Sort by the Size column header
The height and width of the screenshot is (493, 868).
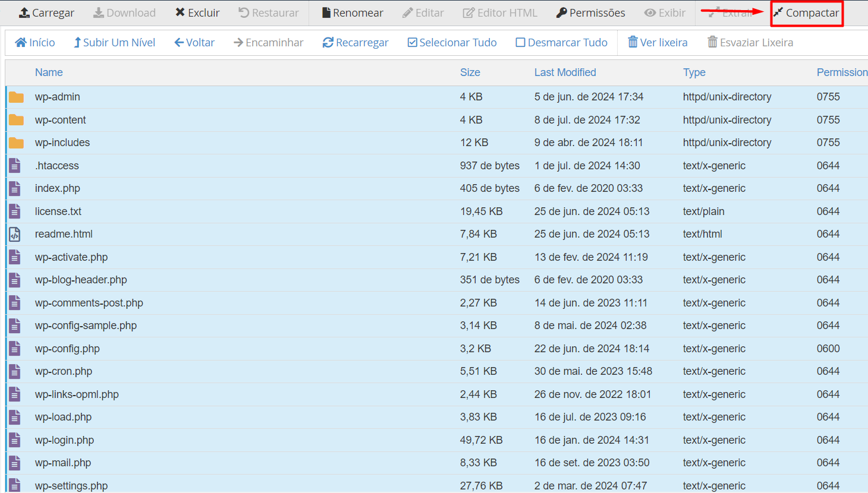click(470, 72)
